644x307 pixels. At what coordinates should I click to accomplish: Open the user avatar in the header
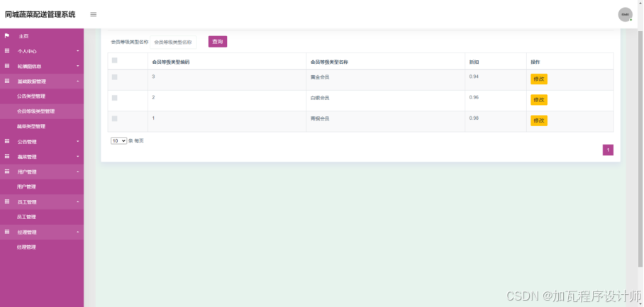[x=625, y=14]
